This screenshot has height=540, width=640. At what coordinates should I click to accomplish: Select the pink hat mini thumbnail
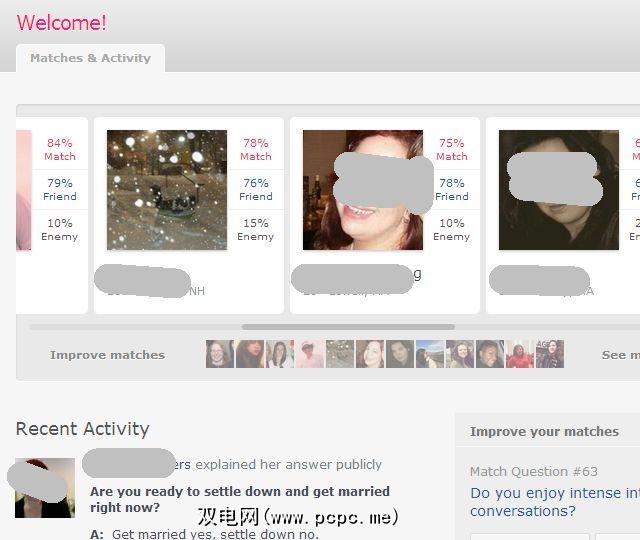click(310, 354)
